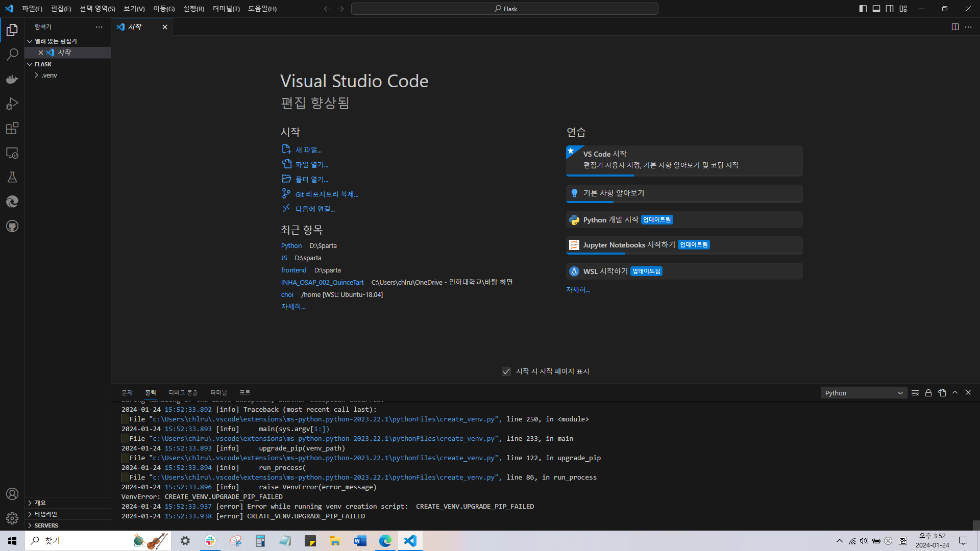Collapse the FLASK folder section

68,64
